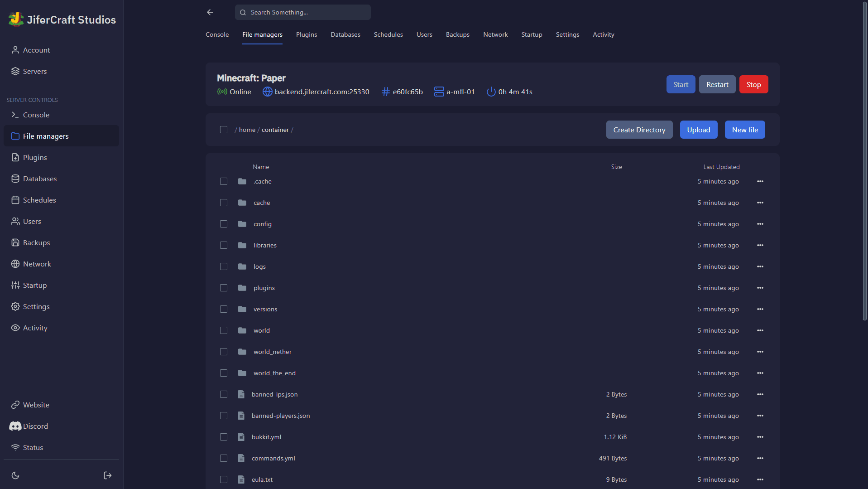
Task: Open options menu for config folder
Action: coord(760,224)
